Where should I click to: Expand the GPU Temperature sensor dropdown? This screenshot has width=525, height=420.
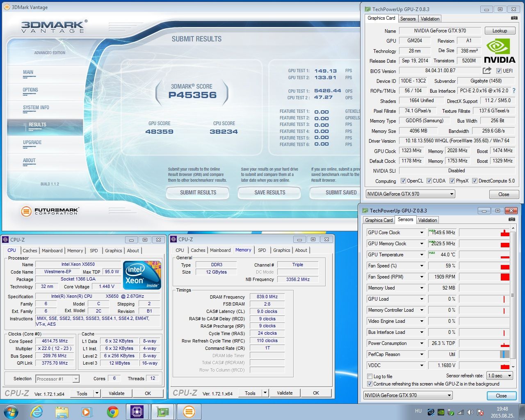tap(421, 255)
